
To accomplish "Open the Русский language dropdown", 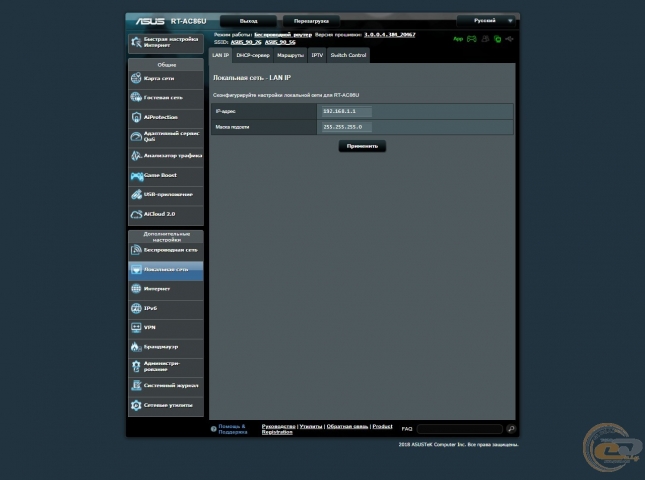I will 487,21.
